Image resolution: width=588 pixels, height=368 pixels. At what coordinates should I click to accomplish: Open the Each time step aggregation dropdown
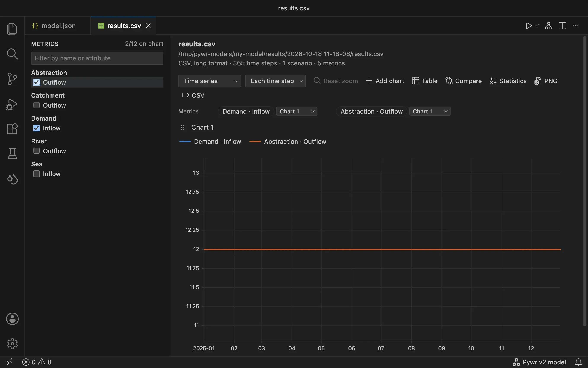pos(275,81)
